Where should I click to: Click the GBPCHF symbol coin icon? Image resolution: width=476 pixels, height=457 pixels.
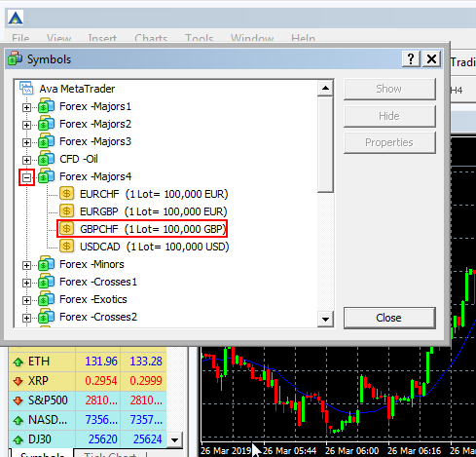66,229
